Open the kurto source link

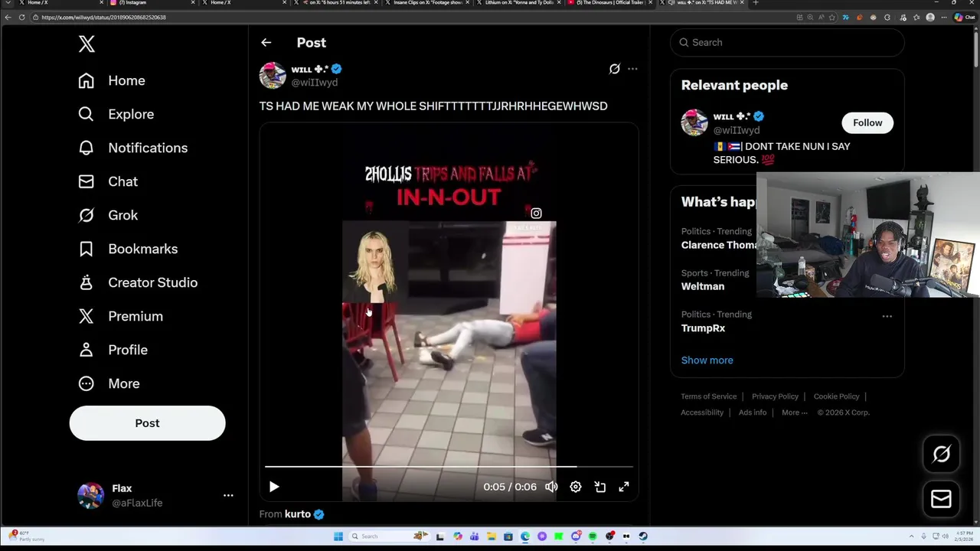298,514
